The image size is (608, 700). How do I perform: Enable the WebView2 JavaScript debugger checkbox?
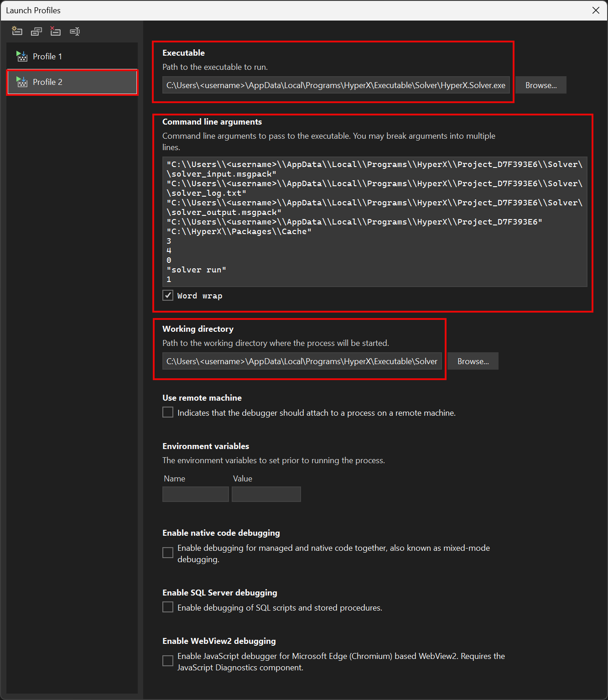pos(168,661)
